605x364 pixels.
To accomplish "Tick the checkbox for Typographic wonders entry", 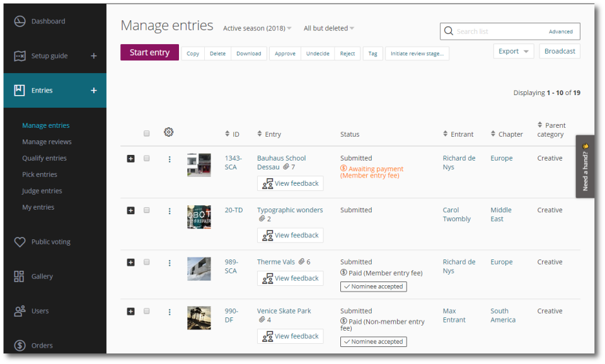I will (147, 210).
